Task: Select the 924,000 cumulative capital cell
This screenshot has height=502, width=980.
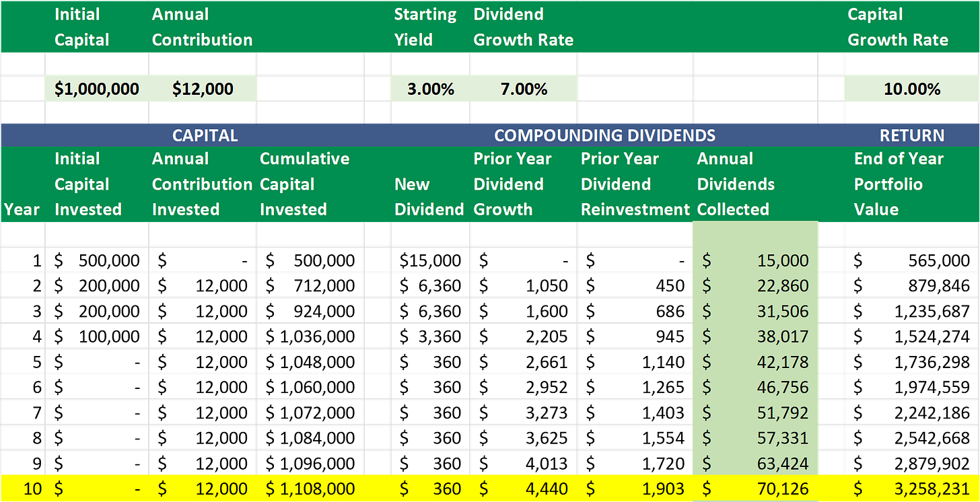Action: [x=310, y=312]
